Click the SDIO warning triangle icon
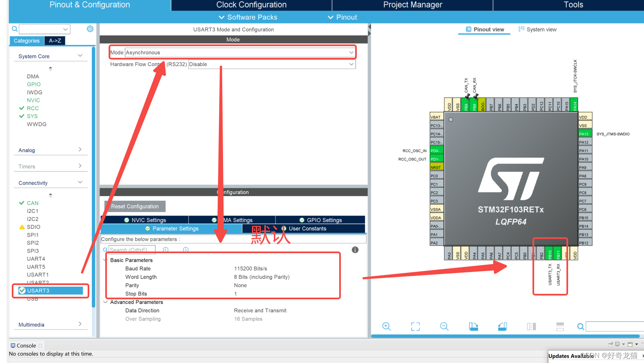Screen dimensions: 644x363 tap(22, 227)
